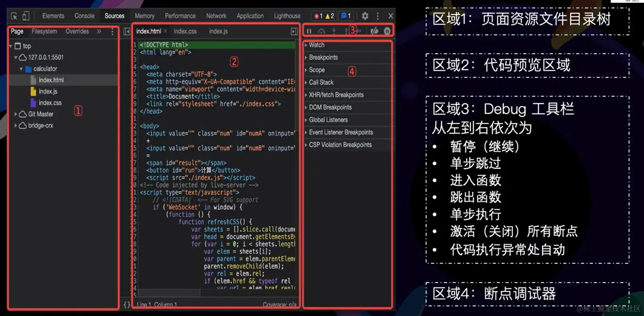This screenshot has width=644, height=316.
Task: Select index.css in the file tree
Action: [x=50, y=103]
